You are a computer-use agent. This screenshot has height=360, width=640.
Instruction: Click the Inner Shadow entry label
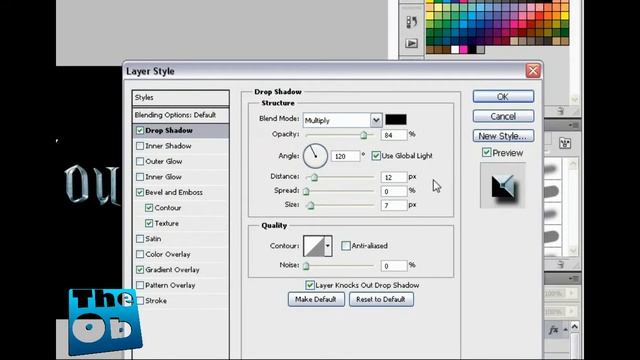(168, 146)
